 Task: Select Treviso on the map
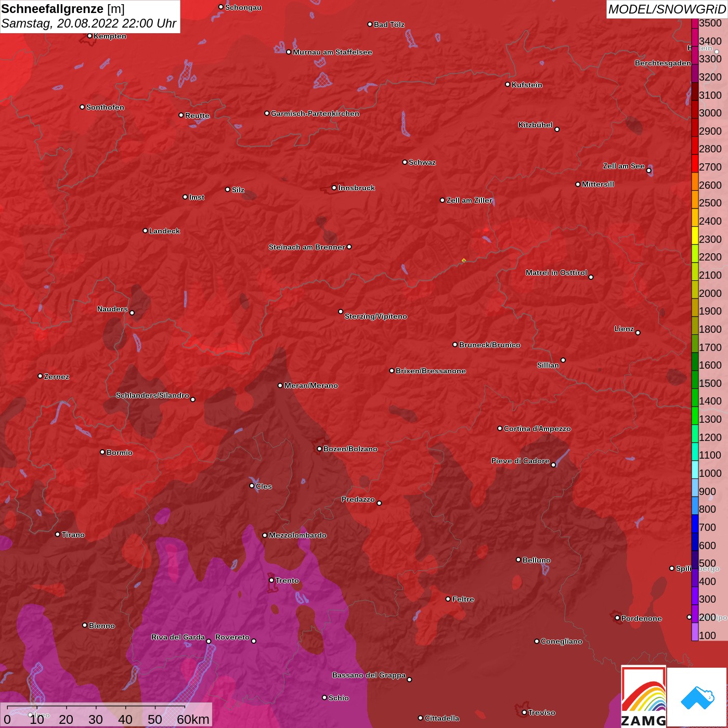[542, 712]
